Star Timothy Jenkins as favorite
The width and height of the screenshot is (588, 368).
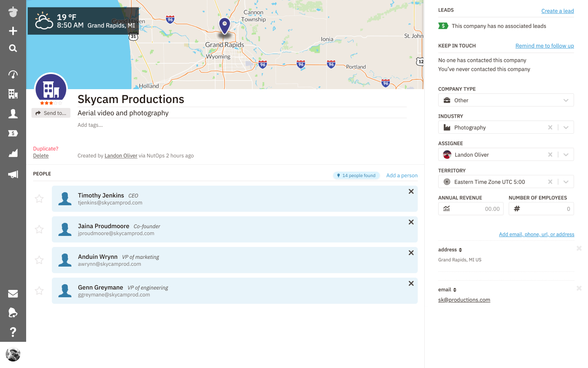coord(39,199)
